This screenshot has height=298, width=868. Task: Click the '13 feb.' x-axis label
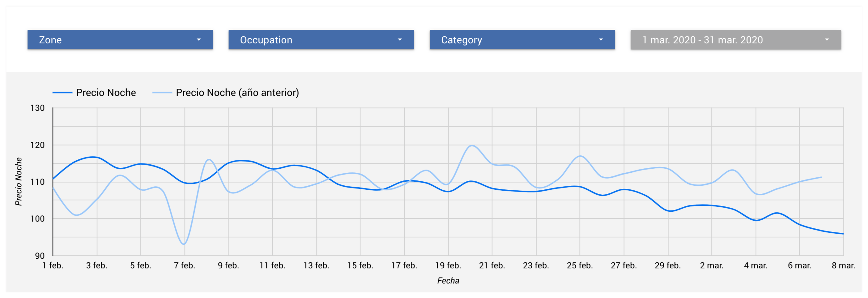[x=316, y=266]
